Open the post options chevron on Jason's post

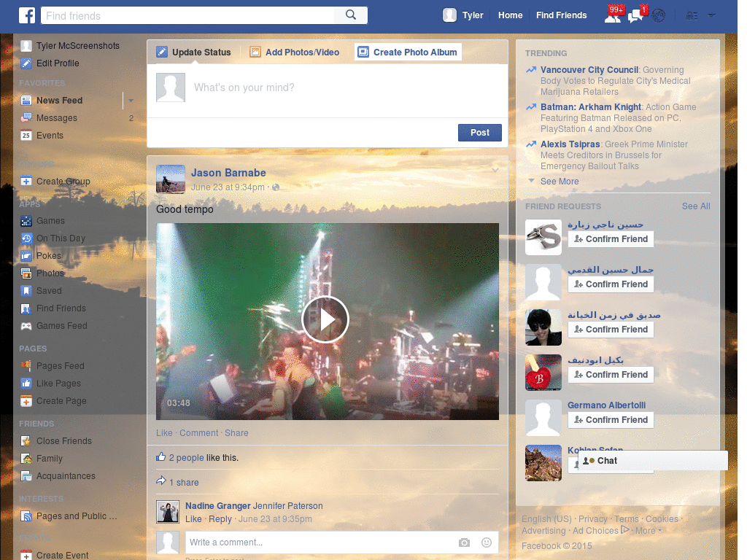coord(495,168)
